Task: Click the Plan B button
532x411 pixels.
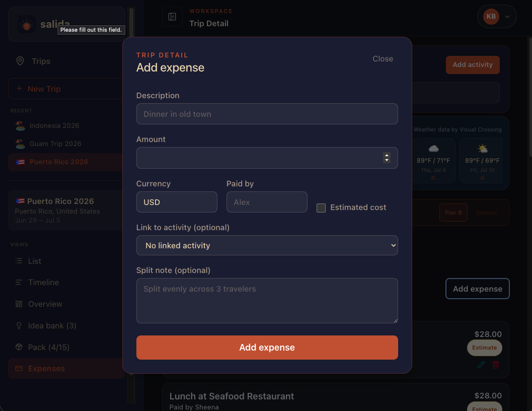Action: [x=453, y=213]
